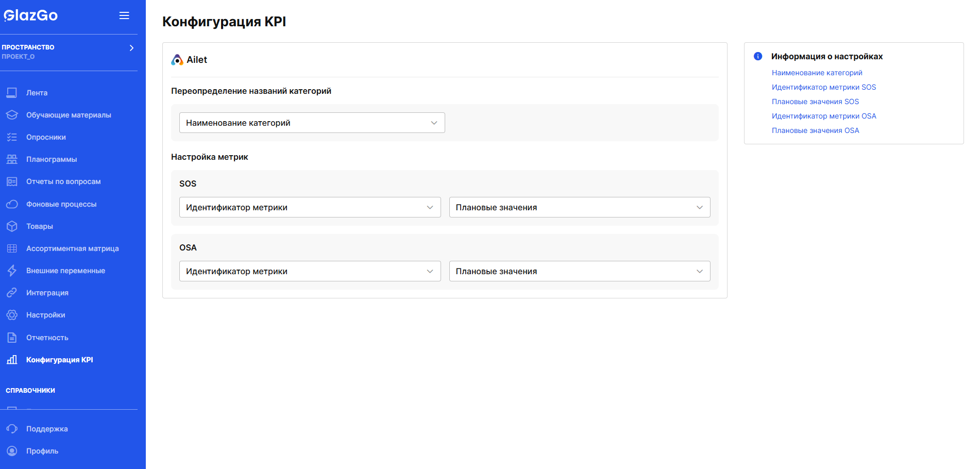Click the OSA section label
Viewport: 980px width, 469px height.
point(188,247)
